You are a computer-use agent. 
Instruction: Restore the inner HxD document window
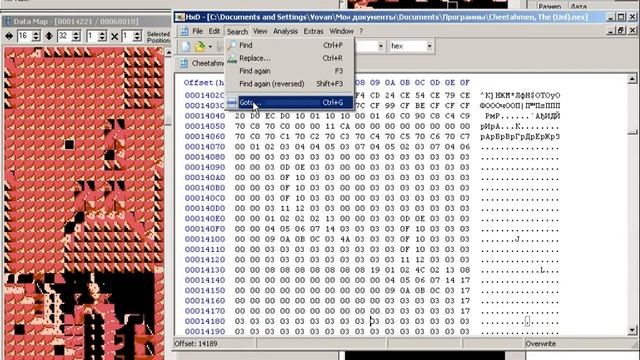coord(621,31)
